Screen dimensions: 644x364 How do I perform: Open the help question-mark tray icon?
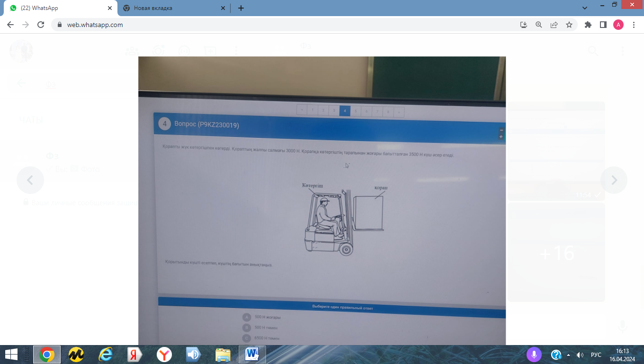coord(556,355)
